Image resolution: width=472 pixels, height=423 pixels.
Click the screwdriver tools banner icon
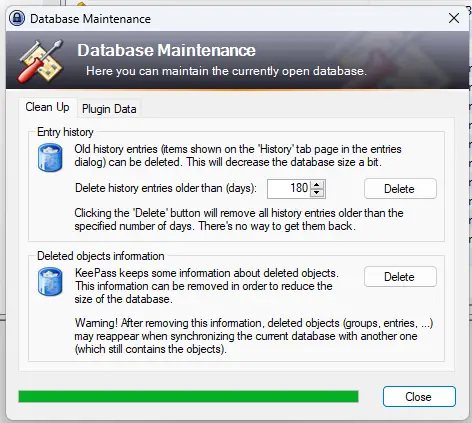[x=41, y=62]
